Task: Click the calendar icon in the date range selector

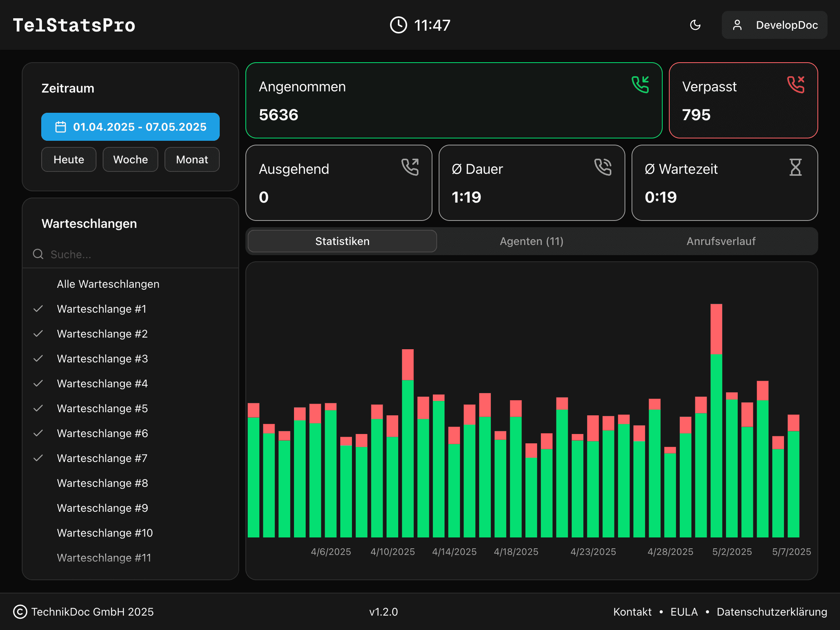Action: point(60,126)
